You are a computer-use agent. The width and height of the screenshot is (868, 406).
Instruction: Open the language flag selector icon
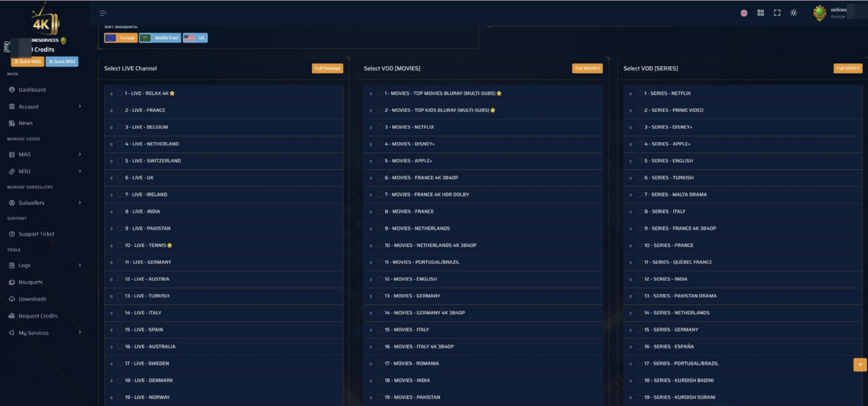744,13
